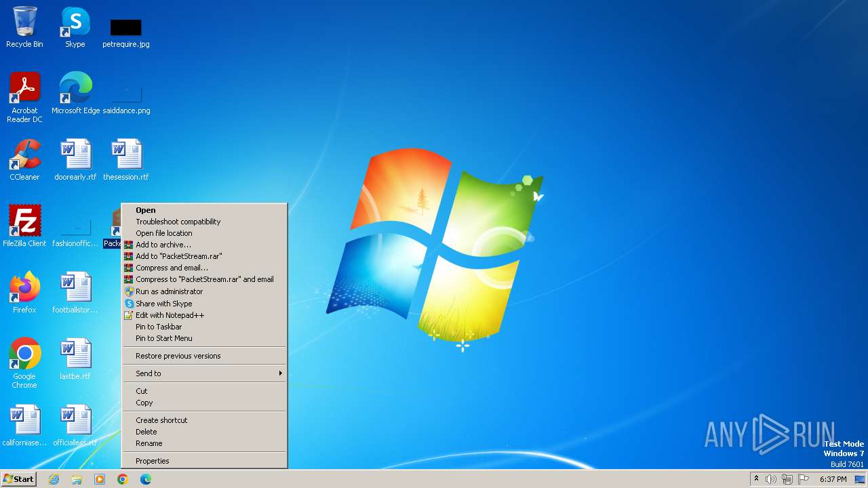Screen dimensions: 868x488
Task: Choose Share with Skype
Action: click(204, 304)
